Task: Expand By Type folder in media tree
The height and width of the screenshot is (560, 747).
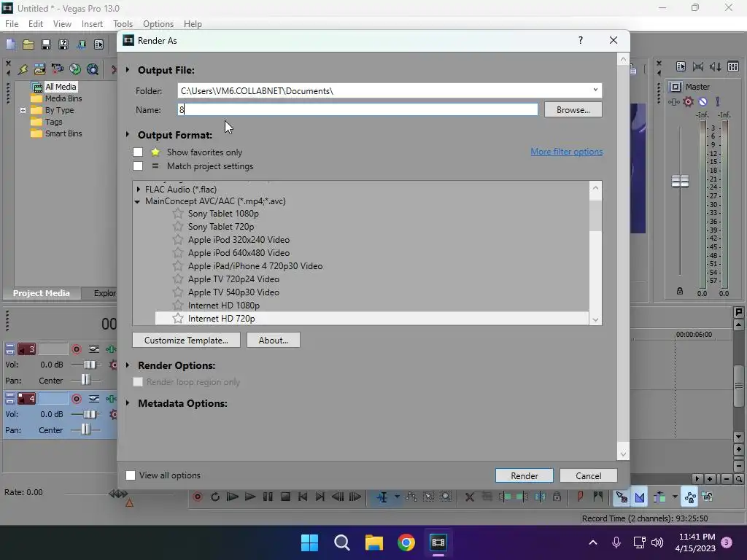Action: 23,110
